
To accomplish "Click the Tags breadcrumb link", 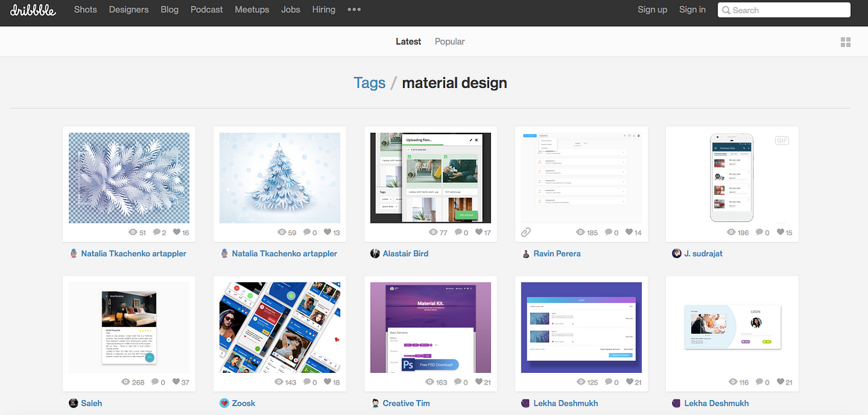I will tap(370, 83).
